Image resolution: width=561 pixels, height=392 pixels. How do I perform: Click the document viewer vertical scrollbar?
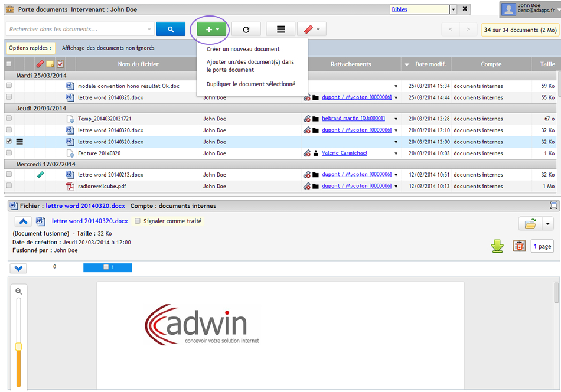[556, 293]
